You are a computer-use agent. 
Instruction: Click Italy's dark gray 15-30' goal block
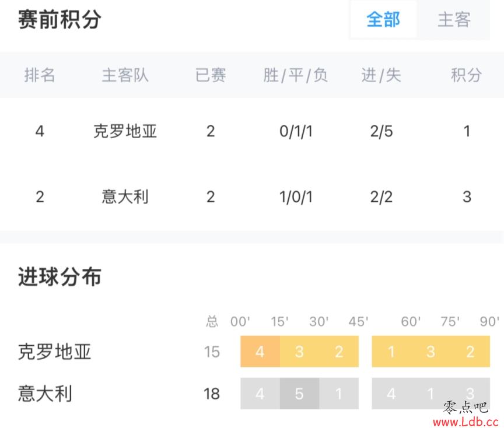pyautogui.click(x=299, y=394)
